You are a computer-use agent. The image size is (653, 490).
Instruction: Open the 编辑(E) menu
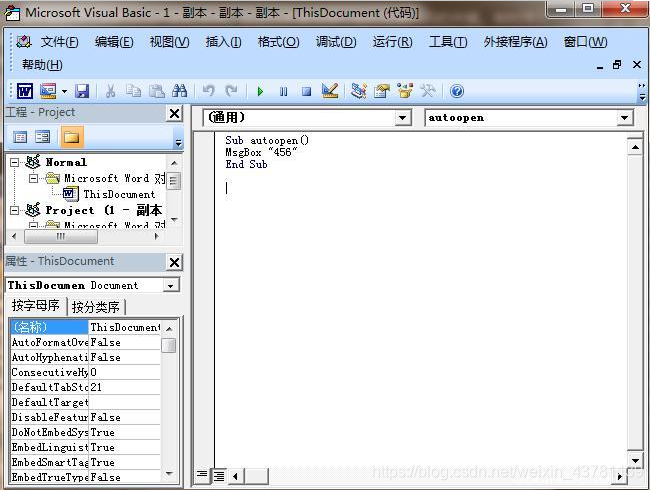114,42
